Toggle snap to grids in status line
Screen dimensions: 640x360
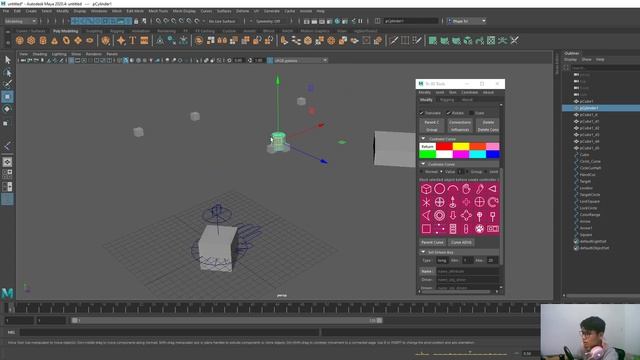click(x=158, y=21)
